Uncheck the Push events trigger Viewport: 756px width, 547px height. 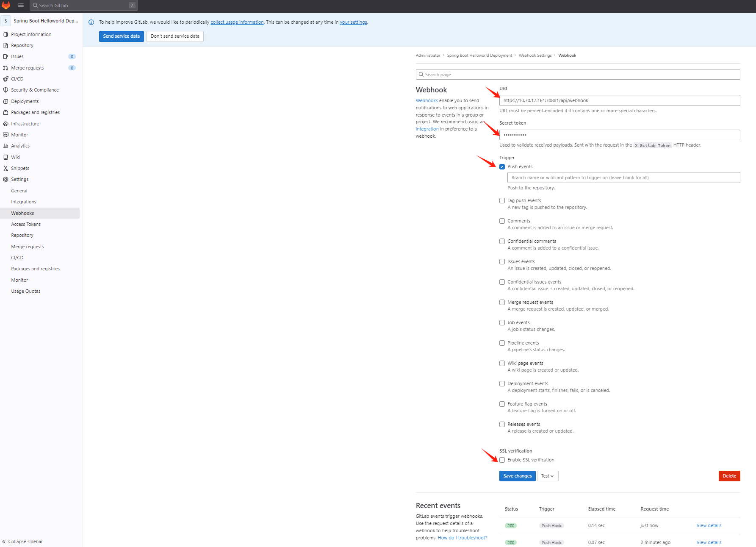pos(502,167)
